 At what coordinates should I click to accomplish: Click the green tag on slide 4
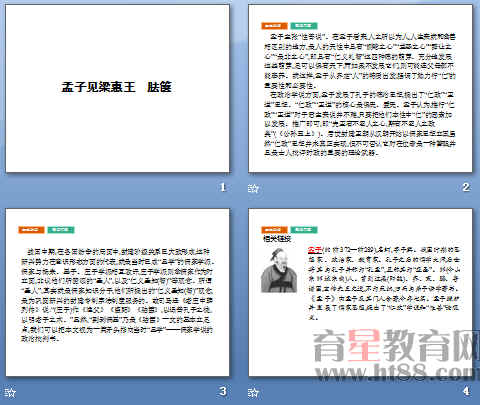pos(304,230)
